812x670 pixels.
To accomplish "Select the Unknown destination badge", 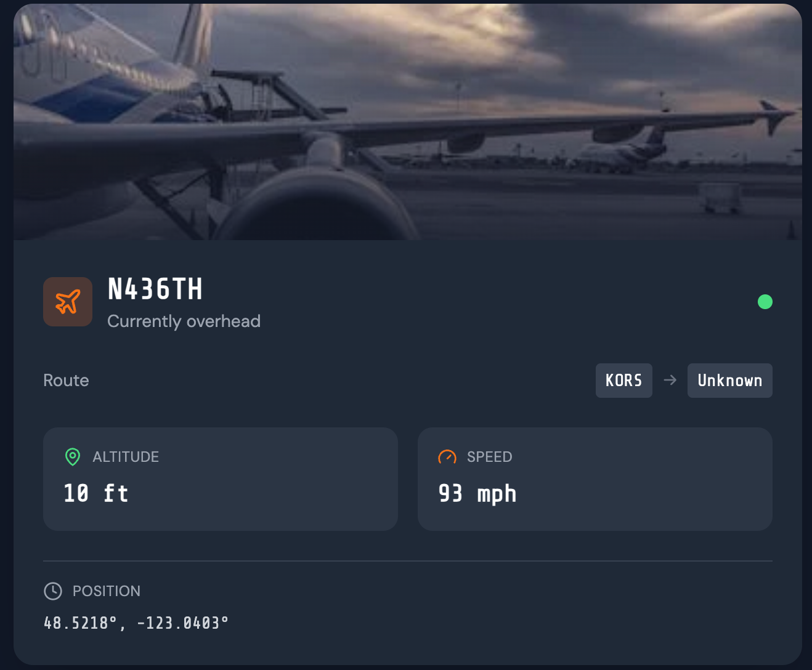I will click(x=730, y=381).
